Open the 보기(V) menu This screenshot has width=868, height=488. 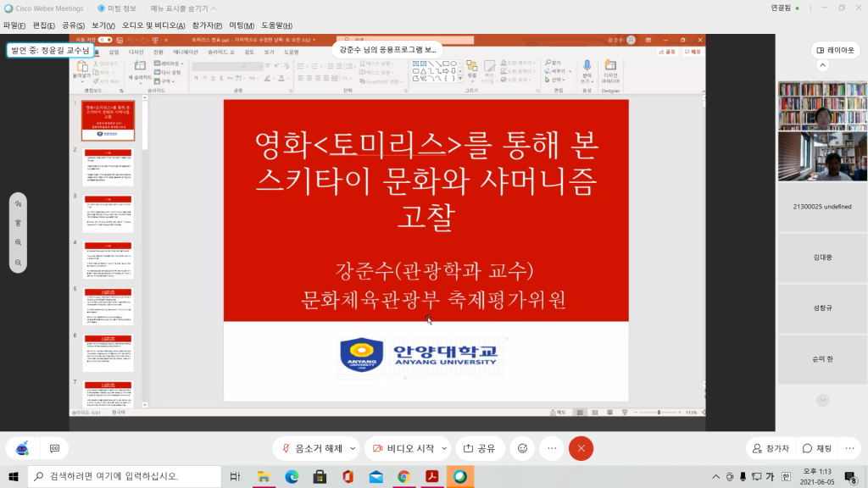[x=103, y=25]
